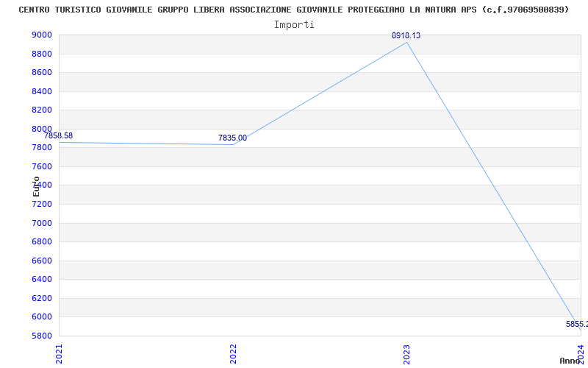588x368 pixels.
Task: Click the 9000 y-axis tick label
Action: pyautogui.click(x=42, y=35)
